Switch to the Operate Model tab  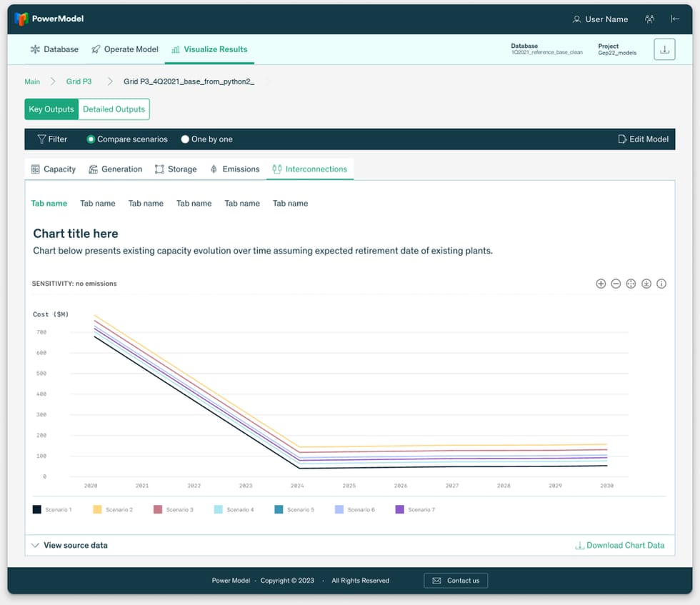[125, 49]
